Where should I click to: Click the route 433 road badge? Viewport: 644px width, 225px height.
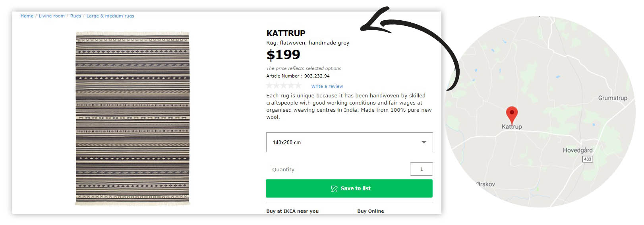click(x=588, y=159)
